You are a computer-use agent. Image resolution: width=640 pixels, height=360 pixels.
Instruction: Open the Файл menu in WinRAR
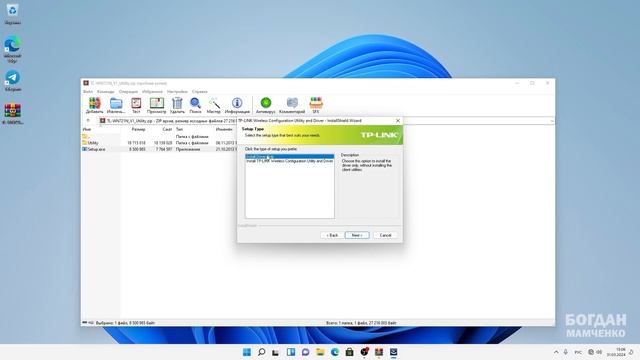[88, 91]
